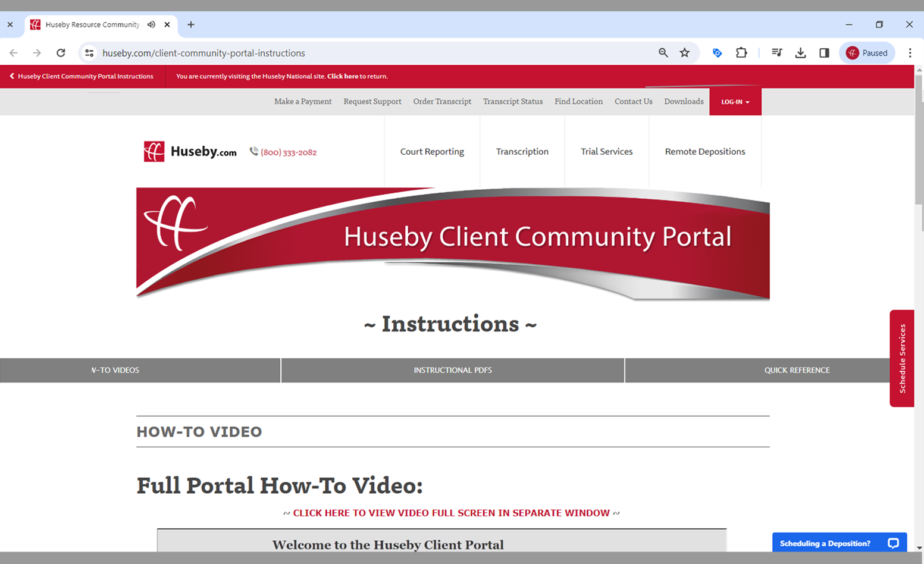Screen dimensions: 924x564
Task: Click the Huseby favicon on the tab
Action: click(x=36, y=24)
